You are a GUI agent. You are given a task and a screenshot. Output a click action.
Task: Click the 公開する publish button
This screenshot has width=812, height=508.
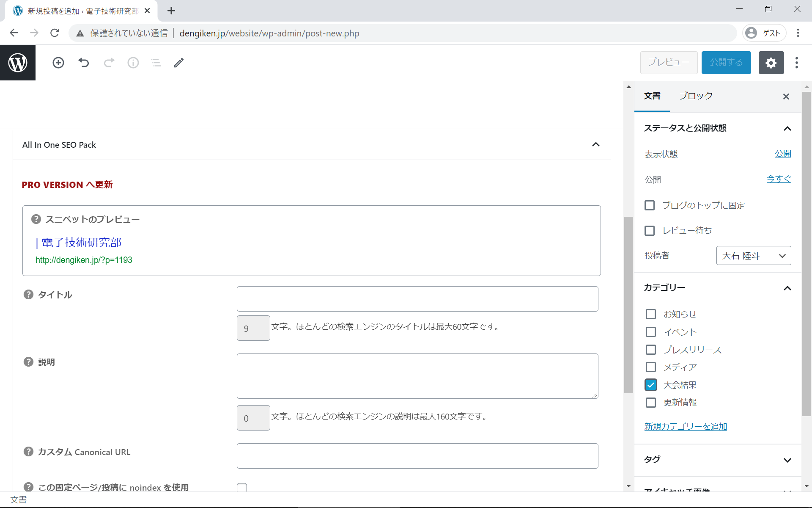726,63
